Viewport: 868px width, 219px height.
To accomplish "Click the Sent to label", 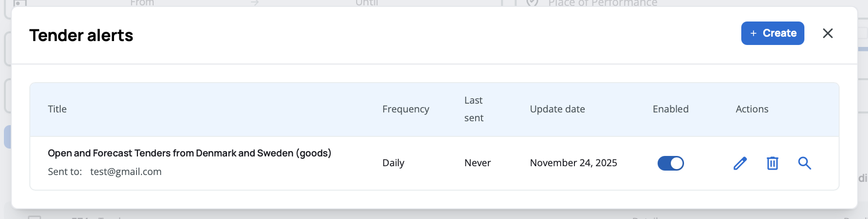I will (x=65, y=172).
